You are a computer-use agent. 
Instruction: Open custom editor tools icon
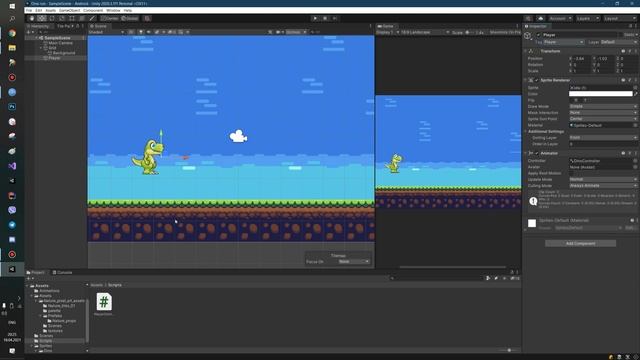pos(92,18)
